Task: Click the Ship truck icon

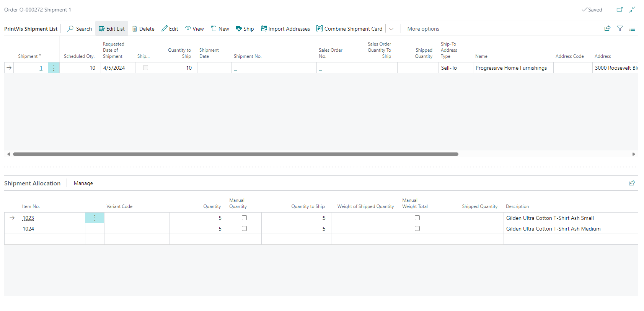Action: point(239,29)
